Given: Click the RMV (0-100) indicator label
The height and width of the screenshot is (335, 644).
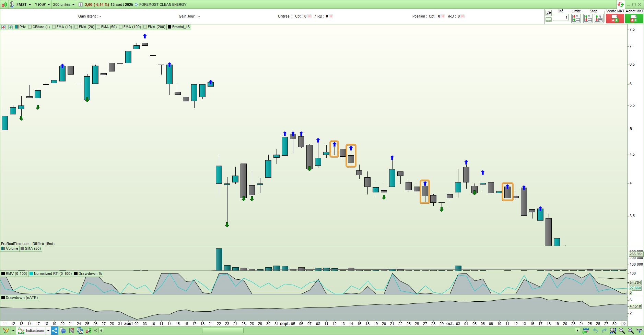Looking at the screenshot, I should click(x=14, y=274).
